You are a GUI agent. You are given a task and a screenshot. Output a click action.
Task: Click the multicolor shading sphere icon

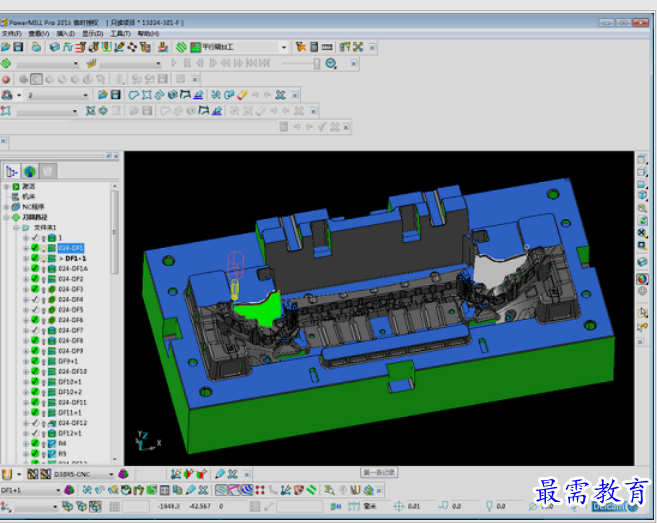tap(642, 279)
